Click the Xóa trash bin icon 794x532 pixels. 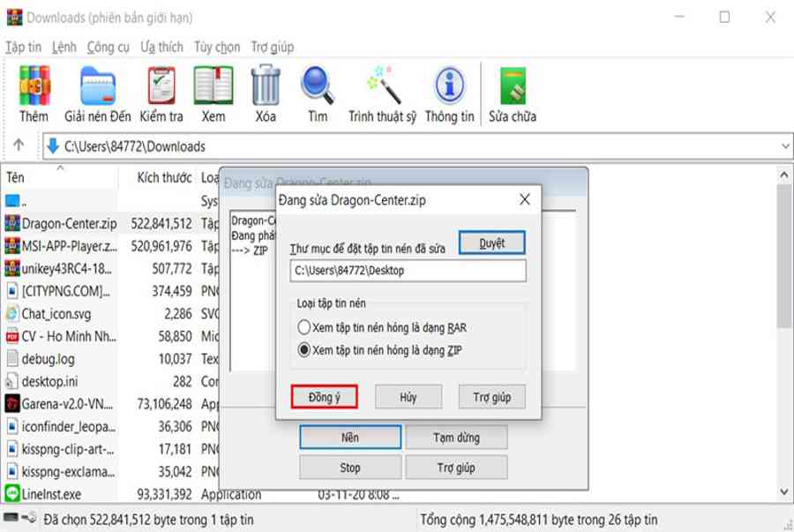(x=266, y=86)
